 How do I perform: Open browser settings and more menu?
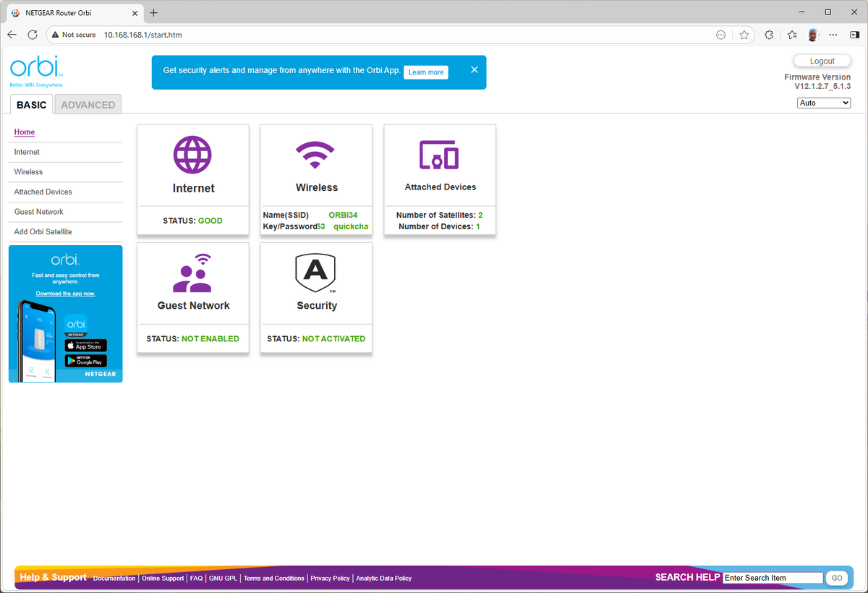(833, 35)
